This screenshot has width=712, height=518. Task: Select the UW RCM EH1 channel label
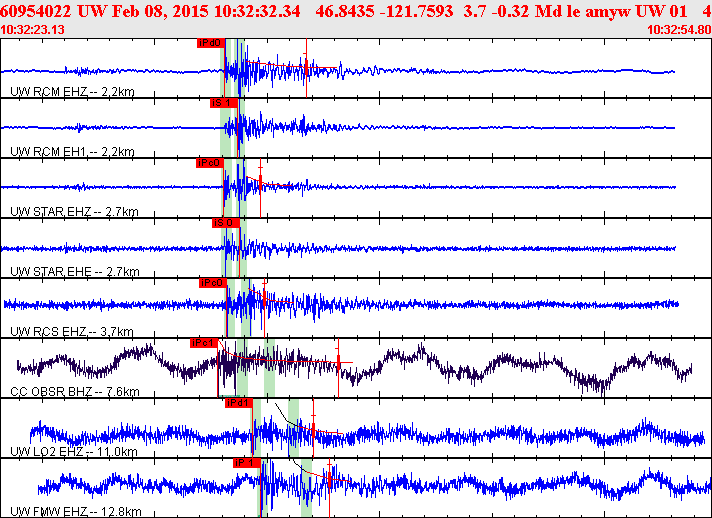pos(72,152)
